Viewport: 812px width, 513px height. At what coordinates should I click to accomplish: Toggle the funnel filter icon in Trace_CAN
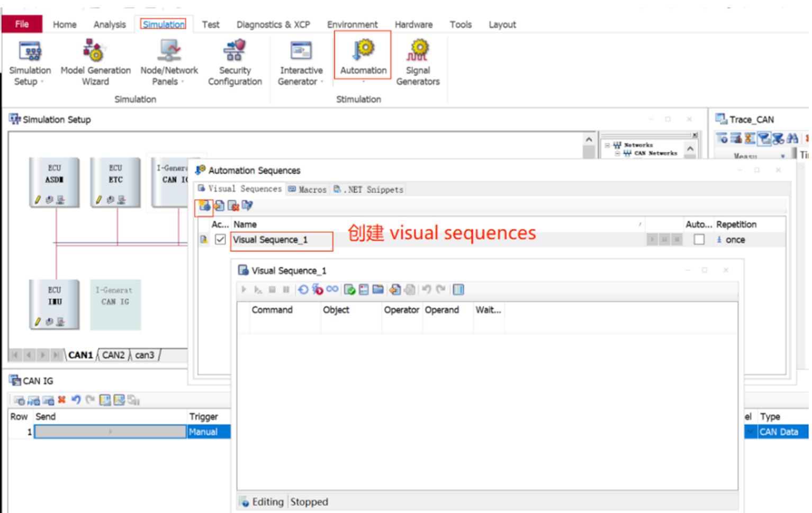[764, 139]
